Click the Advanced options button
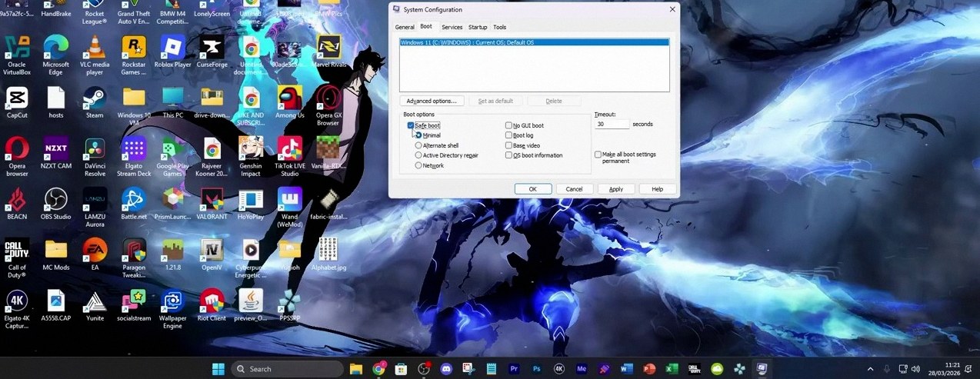Viewport: 980px width, 379px height. point(432,101)
